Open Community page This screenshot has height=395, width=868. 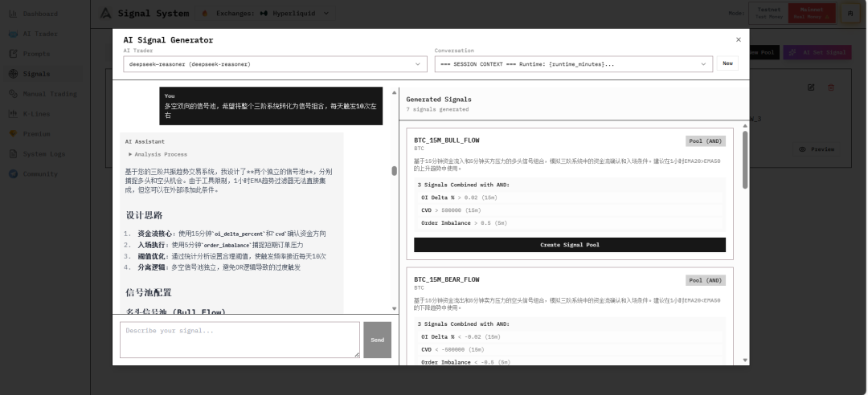click(40, 173)
